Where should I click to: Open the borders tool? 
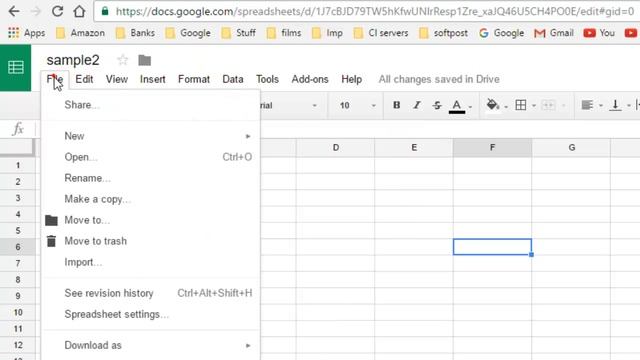tap(521, 105)
